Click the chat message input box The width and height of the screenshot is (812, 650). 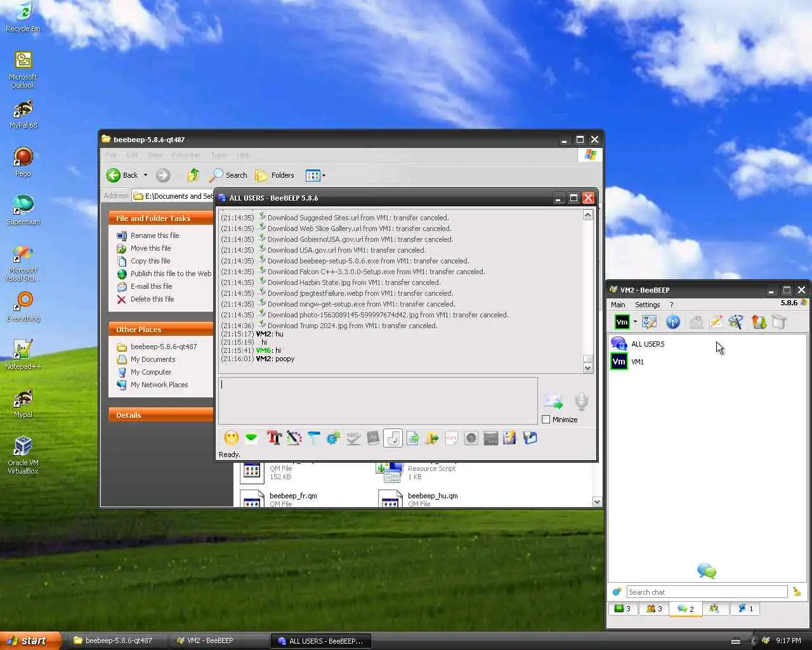[x=378, y=401]
